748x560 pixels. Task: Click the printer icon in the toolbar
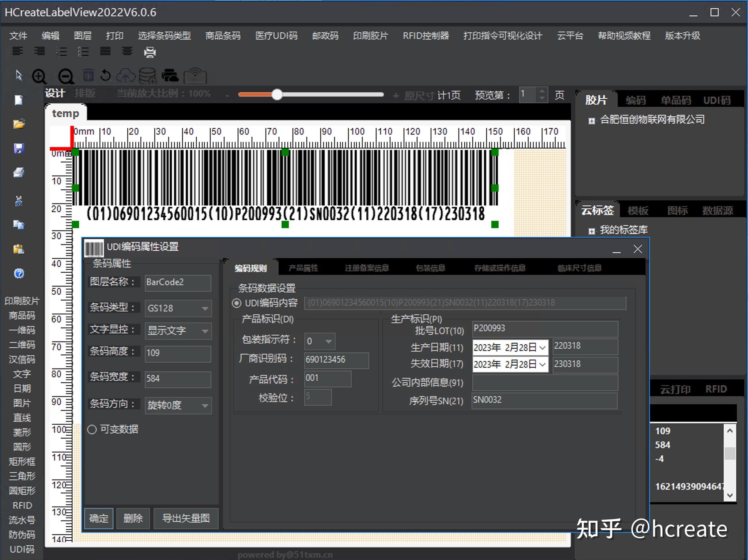[149, 52]
